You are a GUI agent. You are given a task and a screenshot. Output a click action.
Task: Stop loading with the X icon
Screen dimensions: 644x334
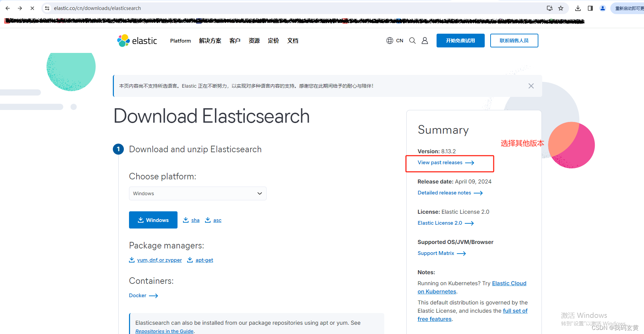point(32,8)
